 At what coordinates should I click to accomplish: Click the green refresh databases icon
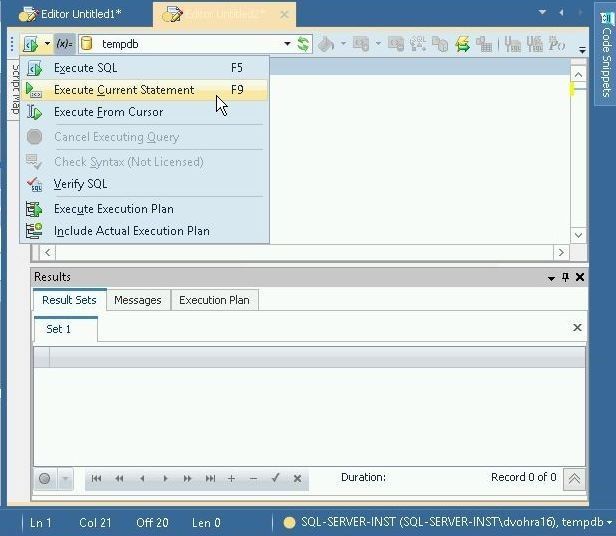tap(302, 44)
